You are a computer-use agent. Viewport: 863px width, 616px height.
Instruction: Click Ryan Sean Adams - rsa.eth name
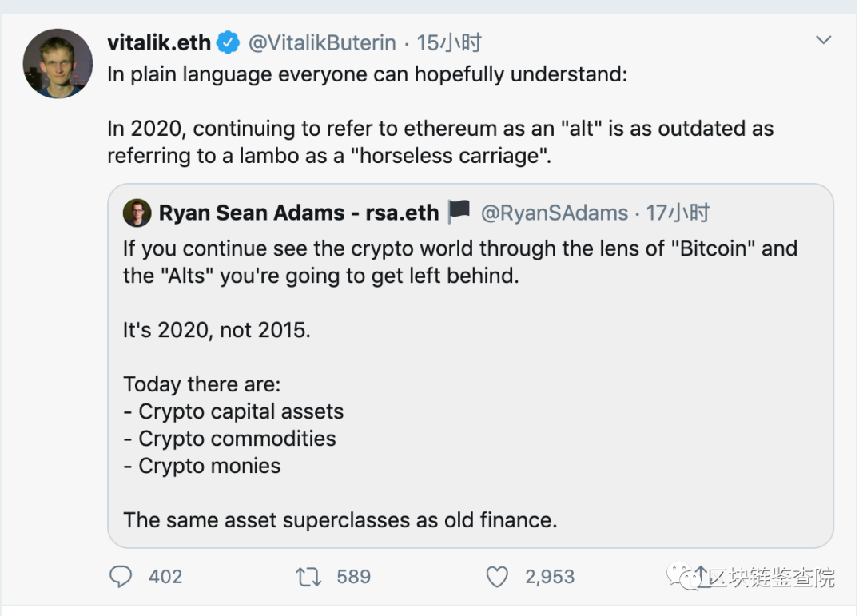[299, 213]
